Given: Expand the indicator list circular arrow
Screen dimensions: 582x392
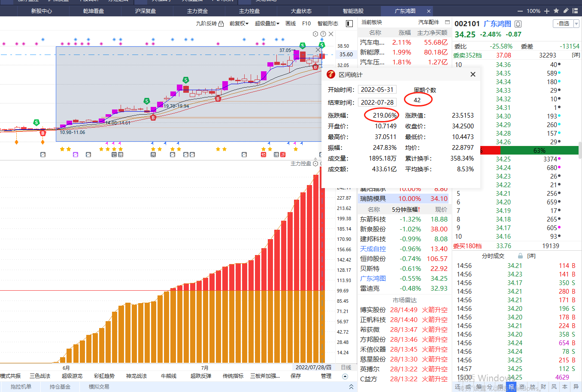Looking at the screenshot, I should coord(345,376).
